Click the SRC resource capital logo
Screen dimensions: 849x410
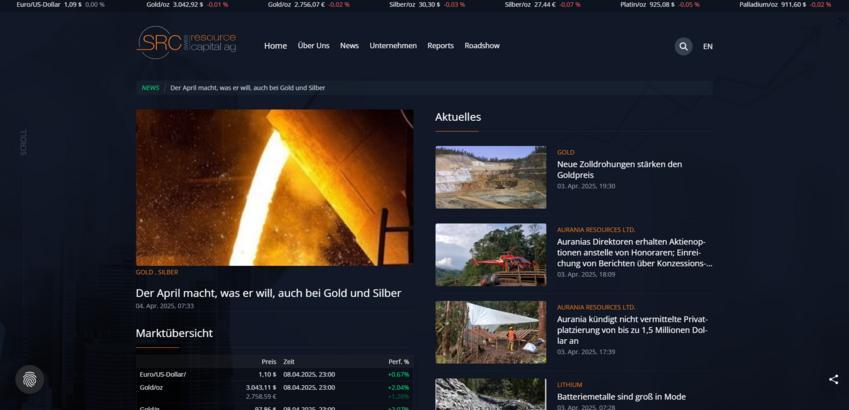[186, 42]
